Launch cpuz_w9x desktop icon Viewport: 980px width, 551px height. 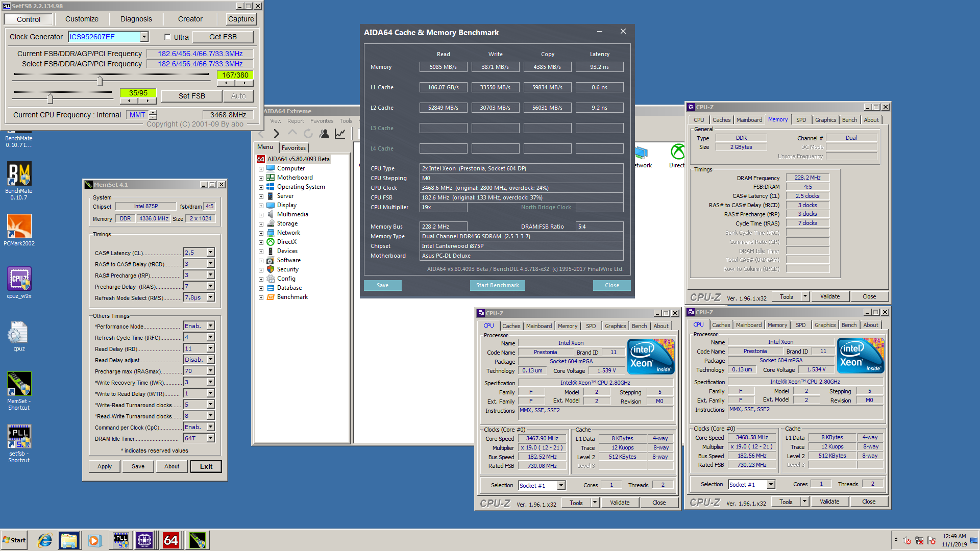pos(19,283)
